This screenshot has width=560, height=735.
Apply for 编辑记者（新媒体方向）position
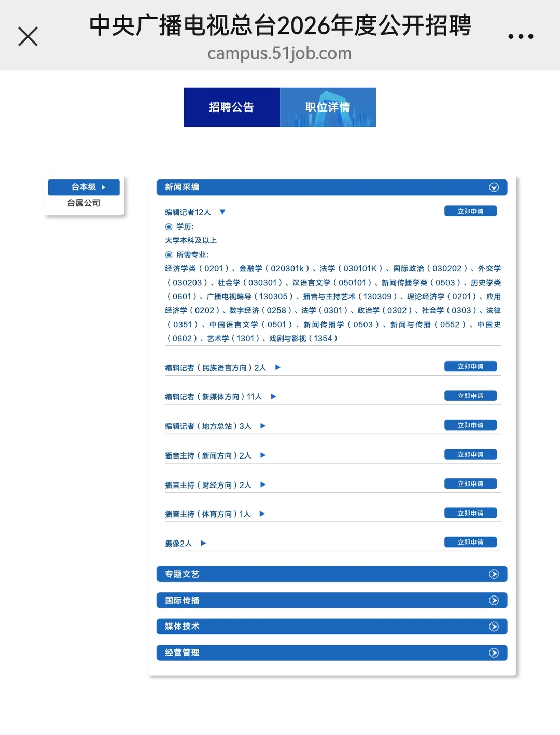(470, 396)
